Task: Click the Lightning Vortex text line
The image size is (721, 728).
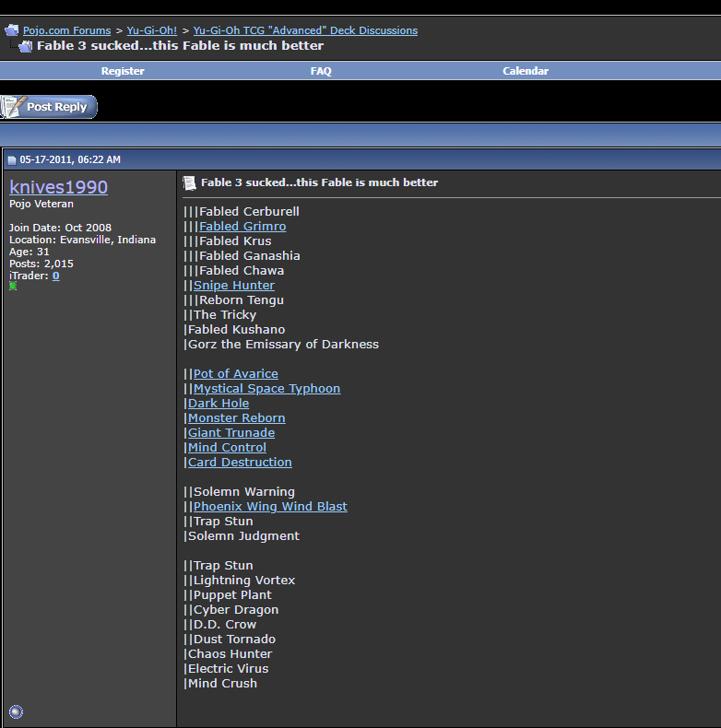Action: [x=239, y=581]
